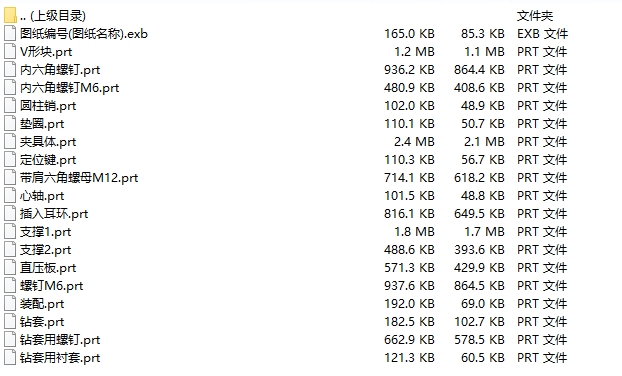
Task: Click the 插入耳环.prt file name
Action: (x=54, y=214)
